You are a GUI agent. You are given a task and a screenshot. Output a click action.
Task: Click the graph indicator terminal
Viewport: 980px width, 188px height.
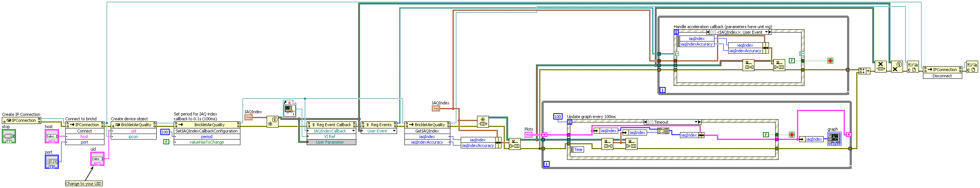[834, 139]
